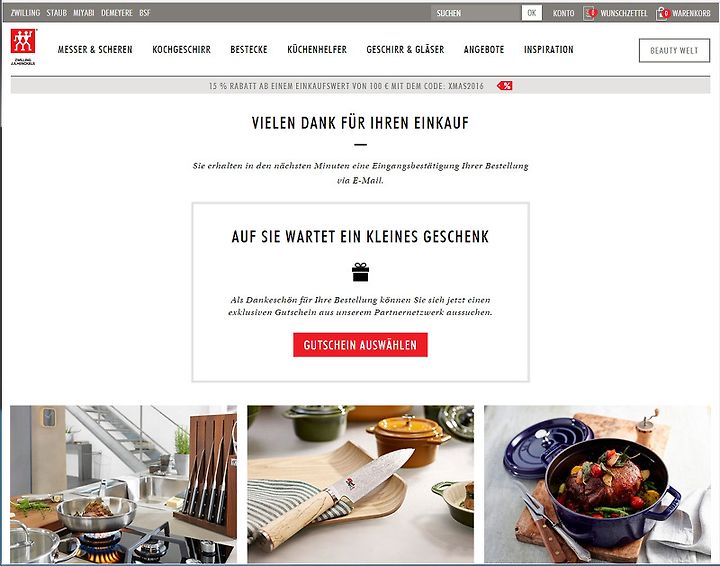Open the Inspiration menu item

pyautogui.click(x=549, y=50)
